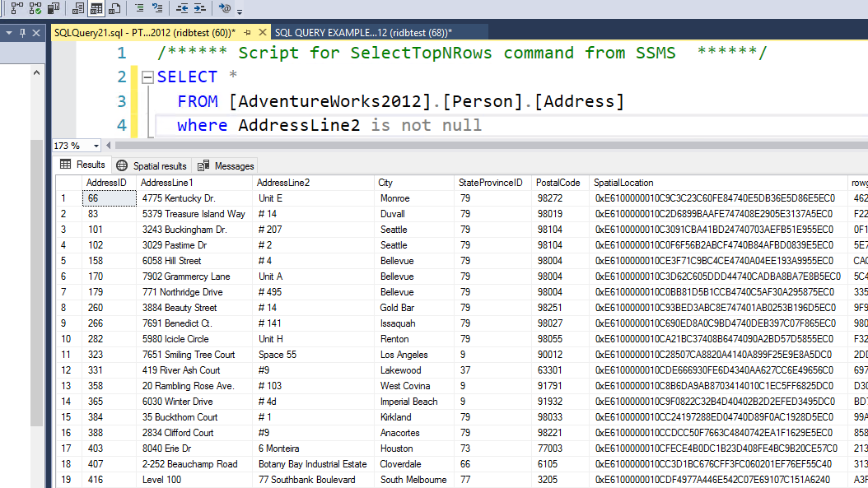The width and height of the screenshot is (868, 488).
Task: Click cell '6058 Hill Street'
Action: pos(194,261)
